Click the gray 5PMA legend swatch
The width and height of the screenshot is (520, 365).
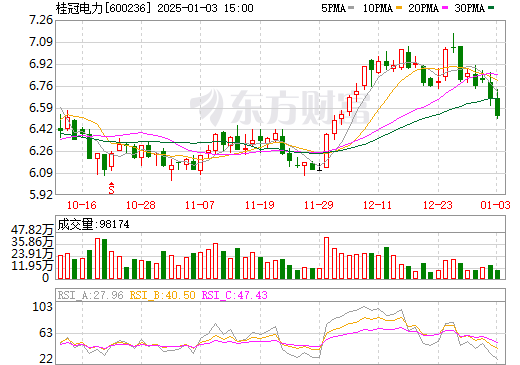351,8
